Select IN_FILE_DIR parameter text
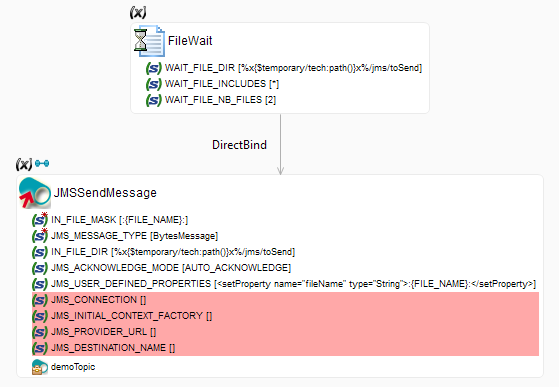This screenshot has height=387, width=559. tap(173, 252)
